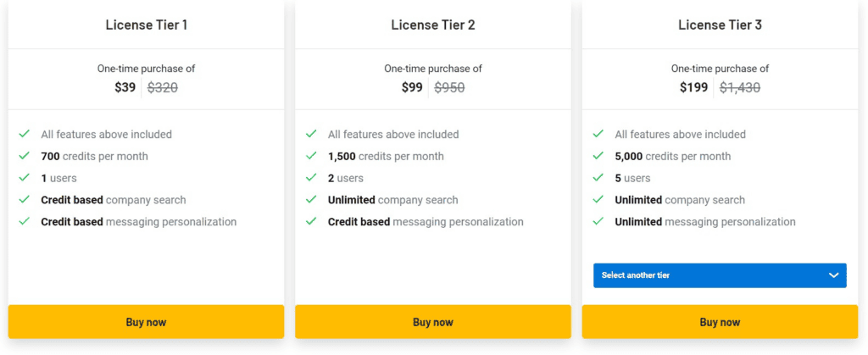Viewport: 868px width, 355px height.
Task: Select the License Tier 1 heading
Action: coord(146,25)
